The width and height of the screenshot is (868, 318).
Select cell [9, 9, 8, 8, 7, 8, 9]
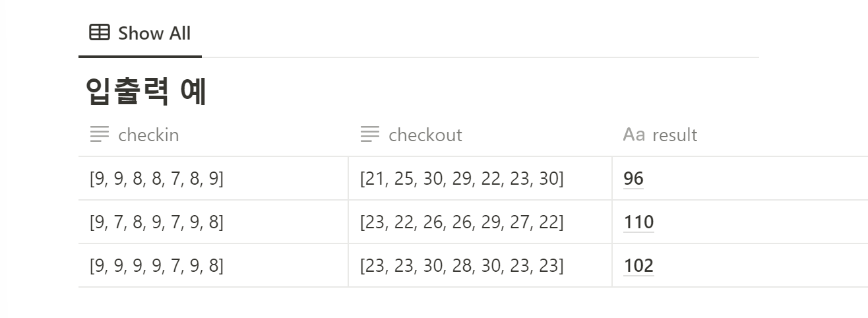click(x=213, y=179)
